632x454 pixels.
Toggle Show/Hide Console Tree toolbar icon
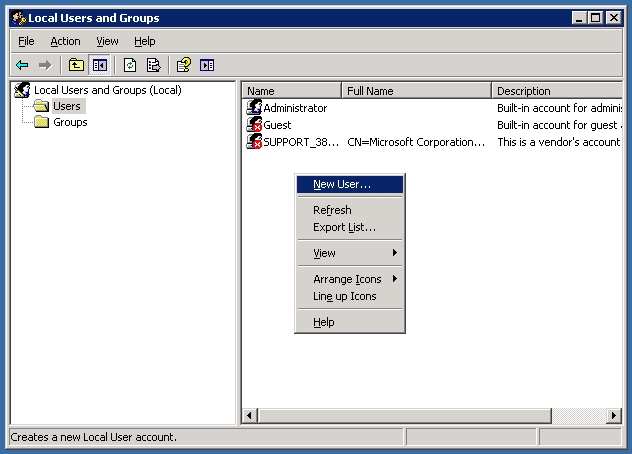[x=99, y=65]
